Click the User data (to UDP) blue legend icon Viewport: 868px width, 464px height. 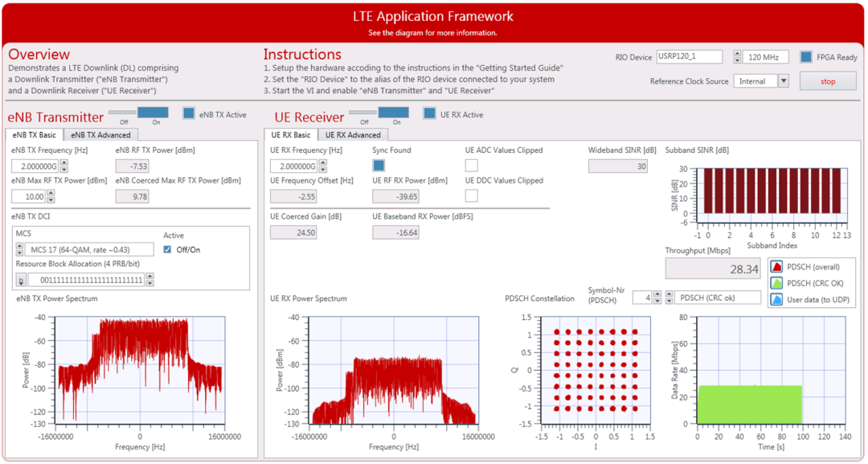click(x=776, y=300)
